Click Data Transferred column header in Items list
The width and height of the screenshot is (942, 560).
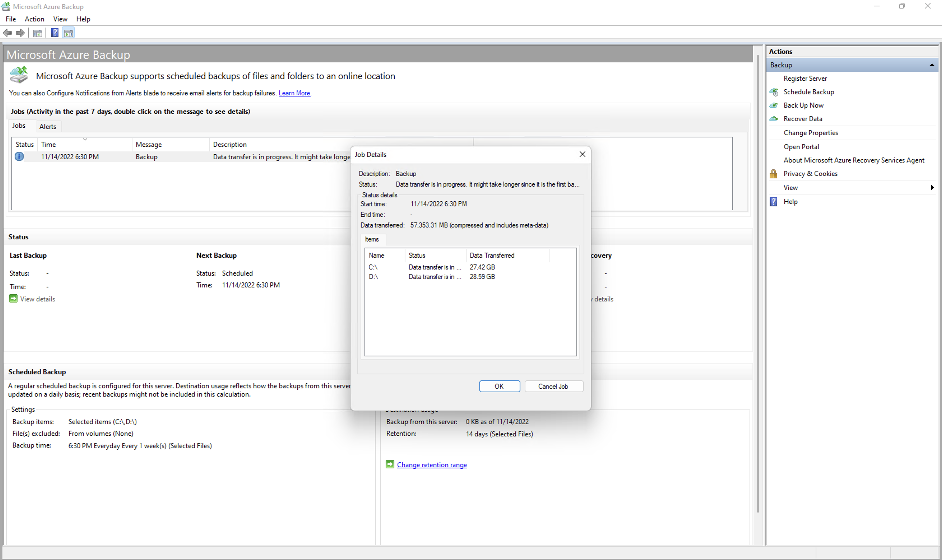pyautogui.click(x=507, y=255)
